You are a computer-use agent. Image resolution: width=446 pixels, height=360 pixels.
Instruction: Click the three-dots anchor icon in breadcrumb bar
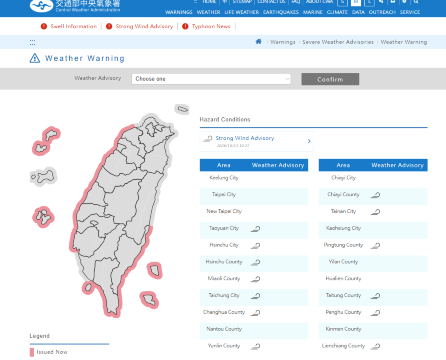coord(32,42)
